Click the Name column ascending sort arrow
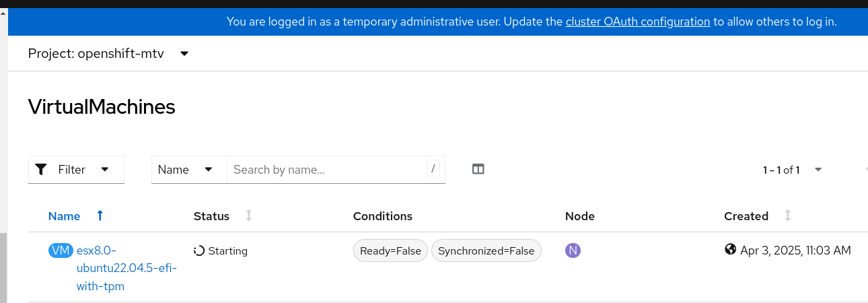Viewport: 868px width, 303px height. 100,215
